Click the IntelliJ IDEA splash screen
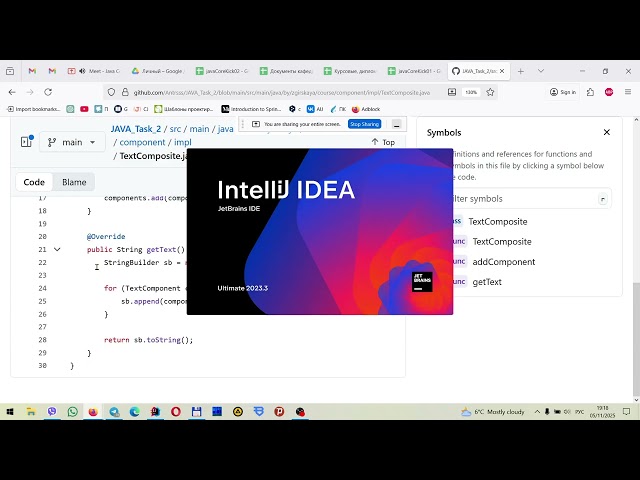640x480 pixels. point(320,231)
